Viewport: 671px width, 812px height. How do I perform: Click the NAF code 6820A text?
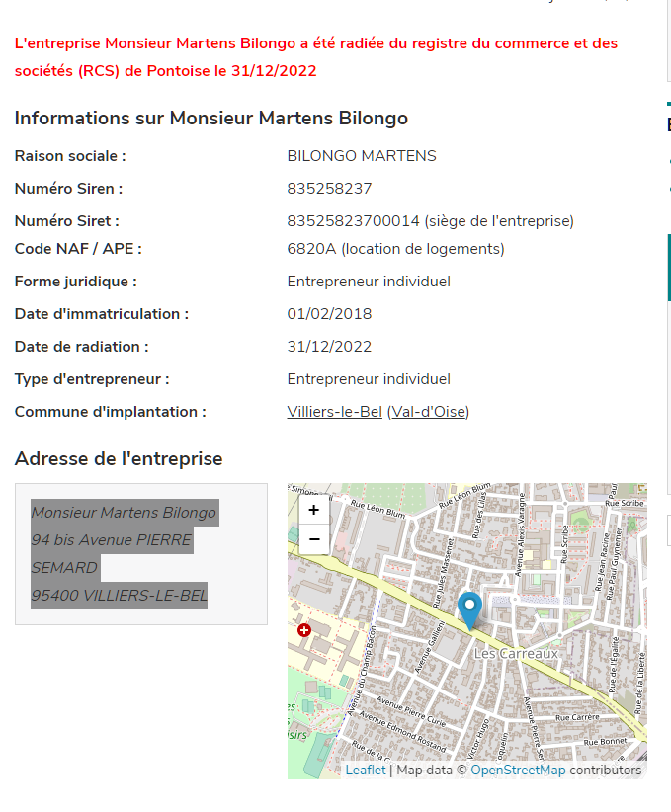point(311,249)
